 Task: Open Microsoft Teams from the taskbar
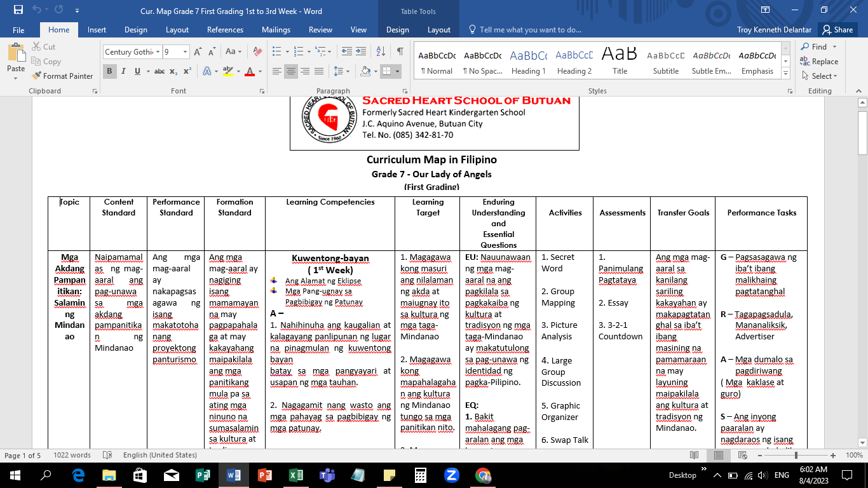pos(327,475)
